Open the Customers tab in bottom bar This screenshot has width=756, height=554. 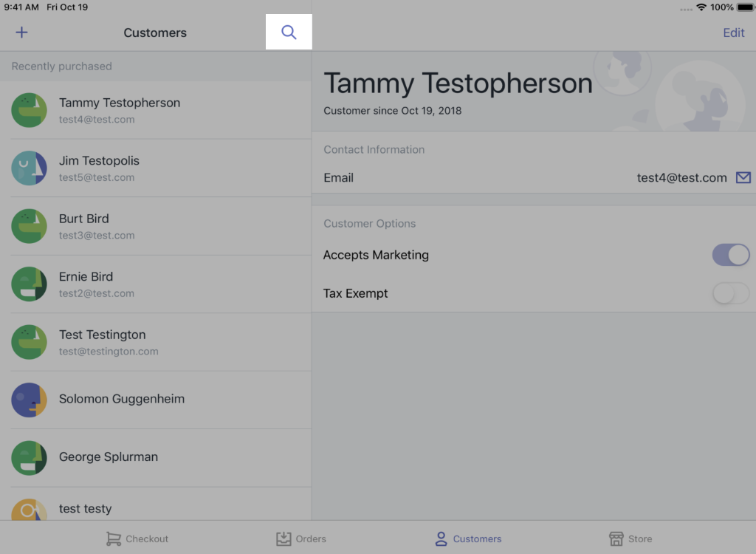coord(468,538)
